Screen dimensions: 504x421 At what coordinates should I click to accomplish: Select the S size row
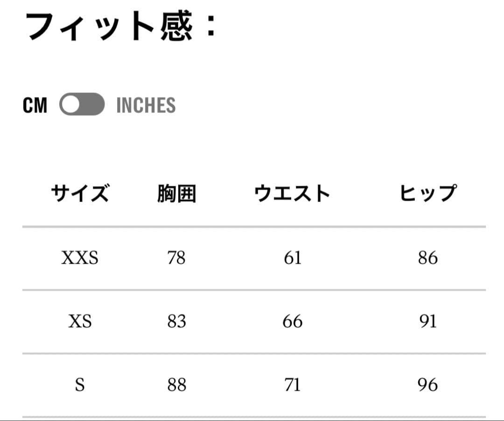tap(80, 385)
